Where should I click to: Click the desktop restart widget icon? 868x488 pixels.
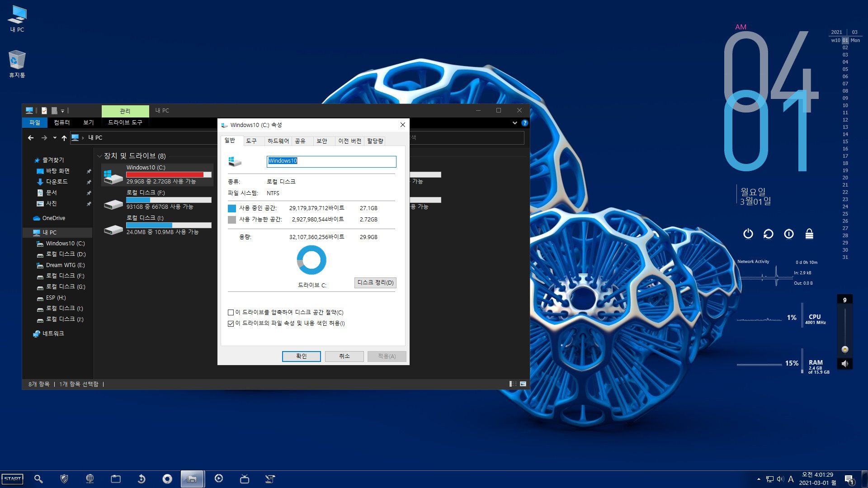click(x=769, y=234)
